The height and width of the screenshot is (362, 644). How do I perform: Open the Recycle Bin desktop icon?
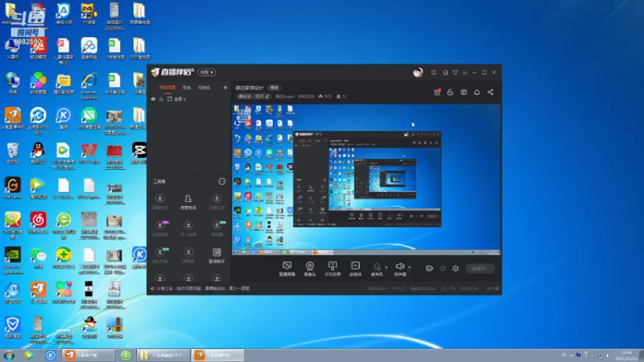tap(13, 154)
